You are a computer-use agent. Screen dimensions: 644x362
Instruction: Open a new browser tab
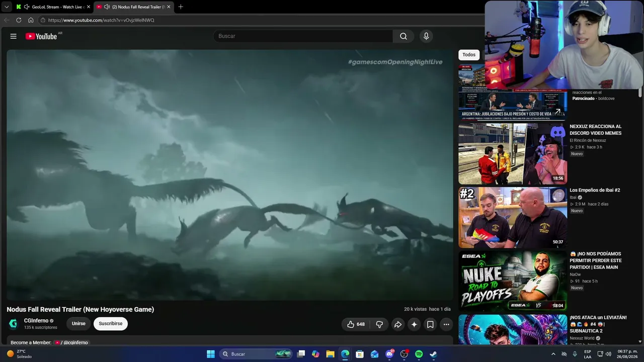(181, 7)
